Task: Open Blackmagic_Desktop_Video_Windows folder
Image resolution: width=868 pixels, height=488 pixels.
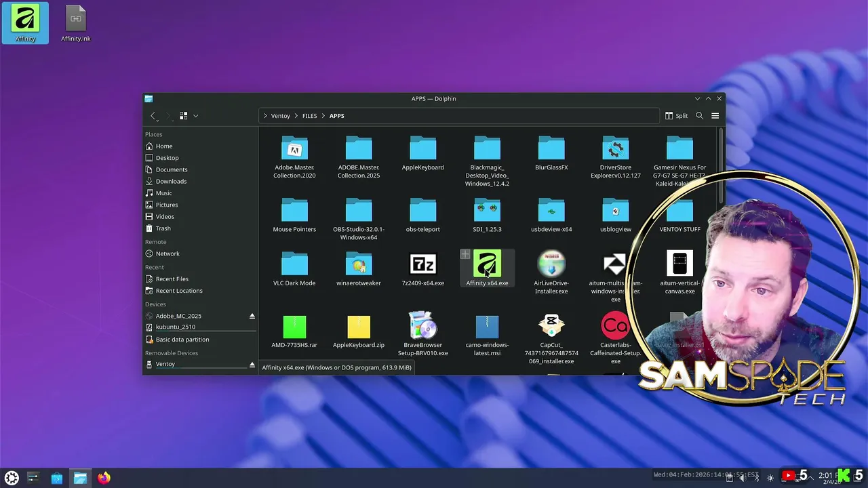Action: click(x=487, y=161)
